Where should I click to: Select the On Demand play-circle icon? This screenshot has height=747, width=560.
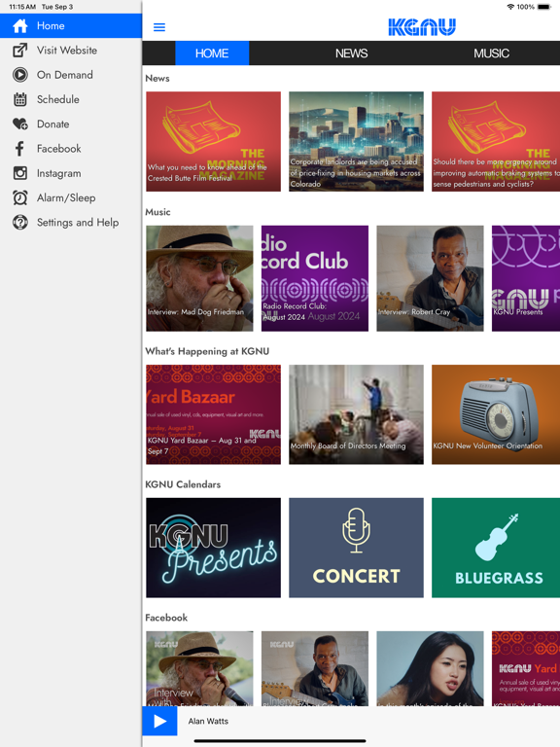pyautogui.click(x=20, y=75)
